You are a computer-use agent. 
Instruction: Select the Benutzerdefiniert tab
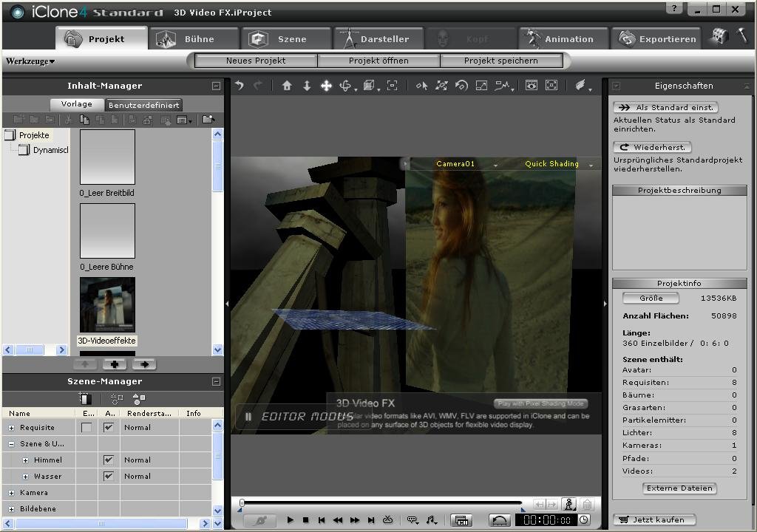coord(144,105)
